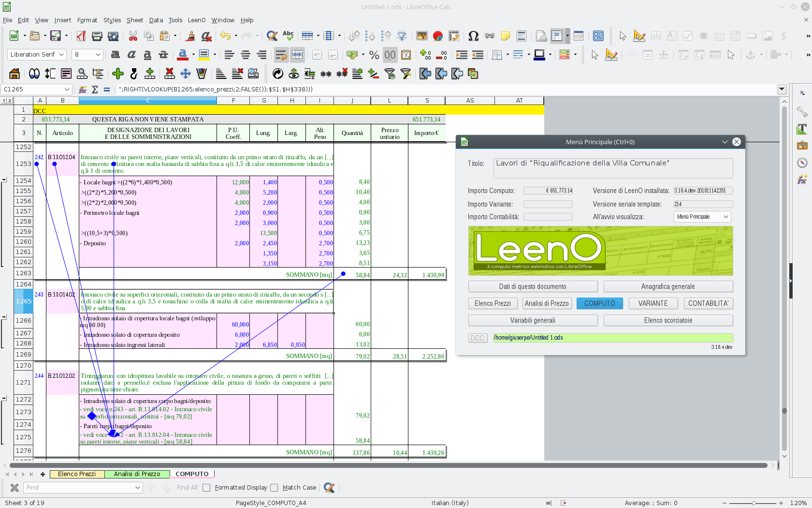The height and width of the screenshot is (508, 812).
Task: Open the font name dropdown
Action: [61, 55]
